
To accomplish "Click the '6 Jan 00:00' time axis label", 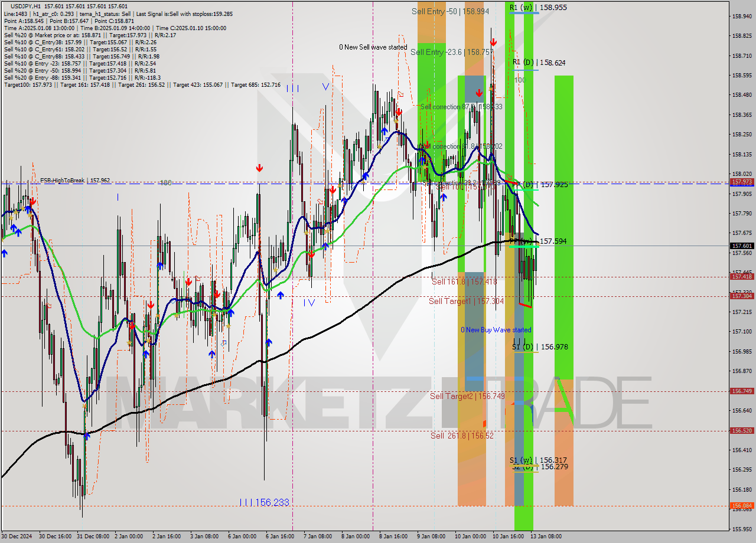I will pos(243,537).
